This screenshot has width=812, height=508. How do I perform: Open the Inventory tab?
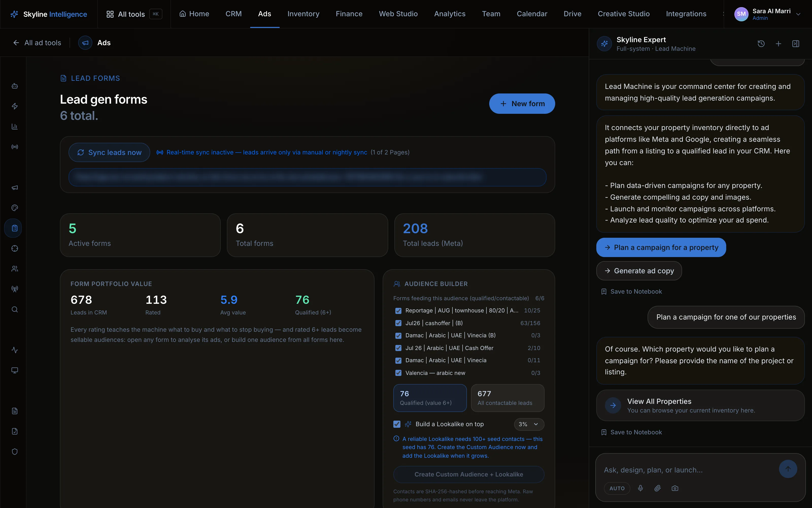pyautogui.click(x=303, y=14)
